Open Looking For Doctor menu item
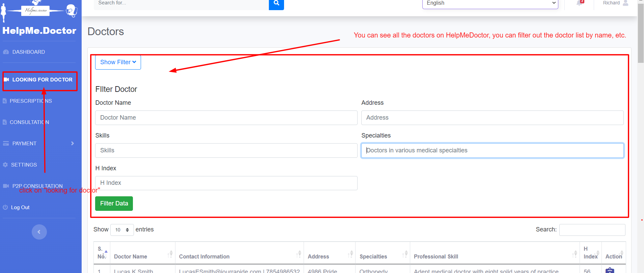Image resolution: width=644 pixels, height=273 pixels. click(42, 80)
